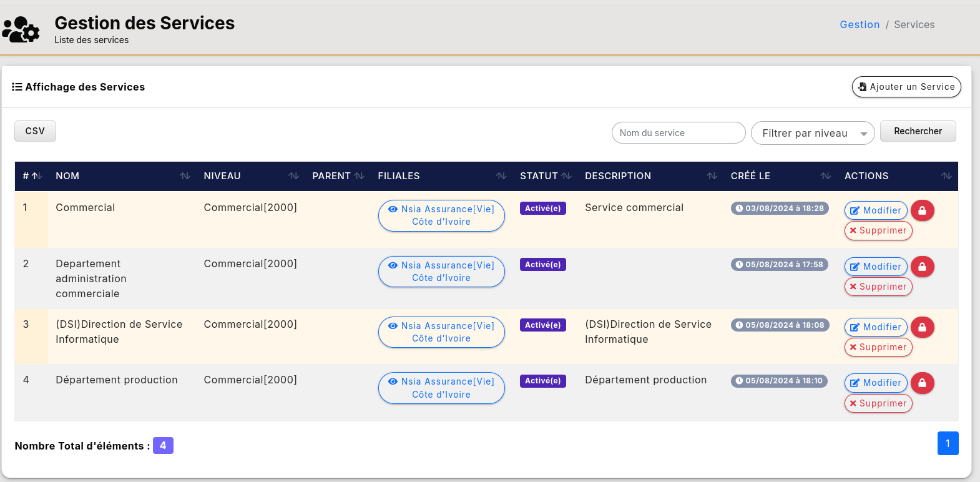Sort table by NOM column arrows

(x=185, y=176)
